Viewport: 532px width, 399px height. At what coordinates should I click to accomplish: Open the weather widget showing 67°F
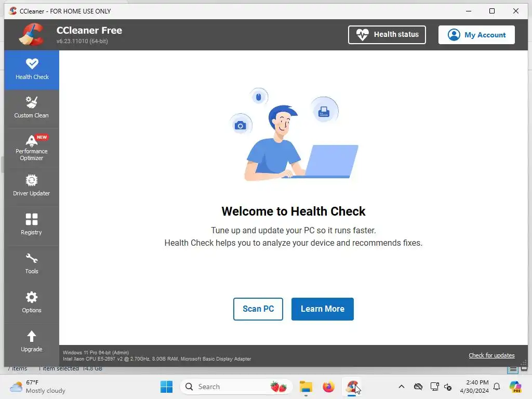pos(37,387)
